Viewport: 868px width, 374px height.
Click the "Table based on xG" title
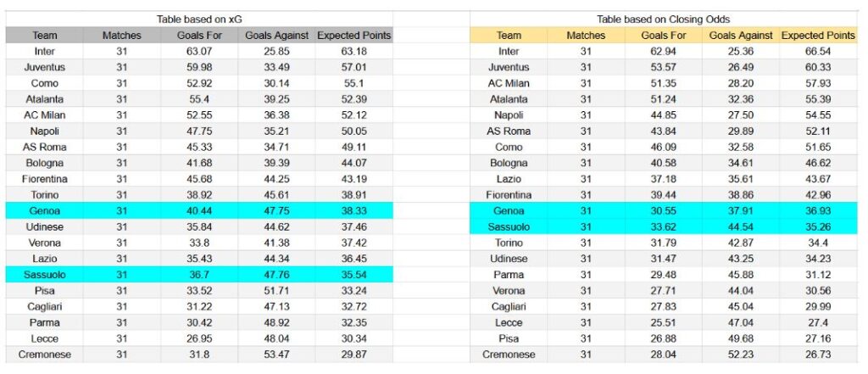[198, 20]
